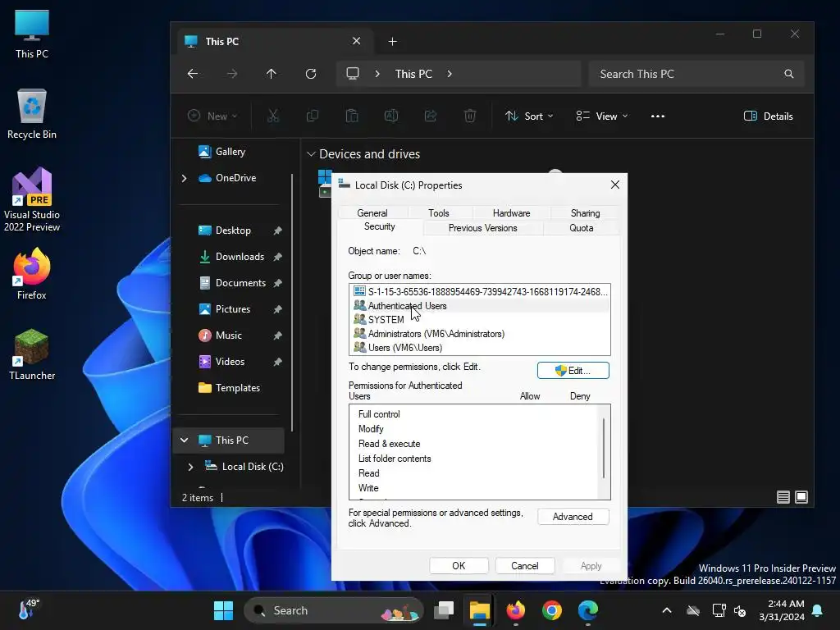Viewport: 840px width, 630px height.
Task: Toggle the Details pane button
Action: click(x=769, y=116)
